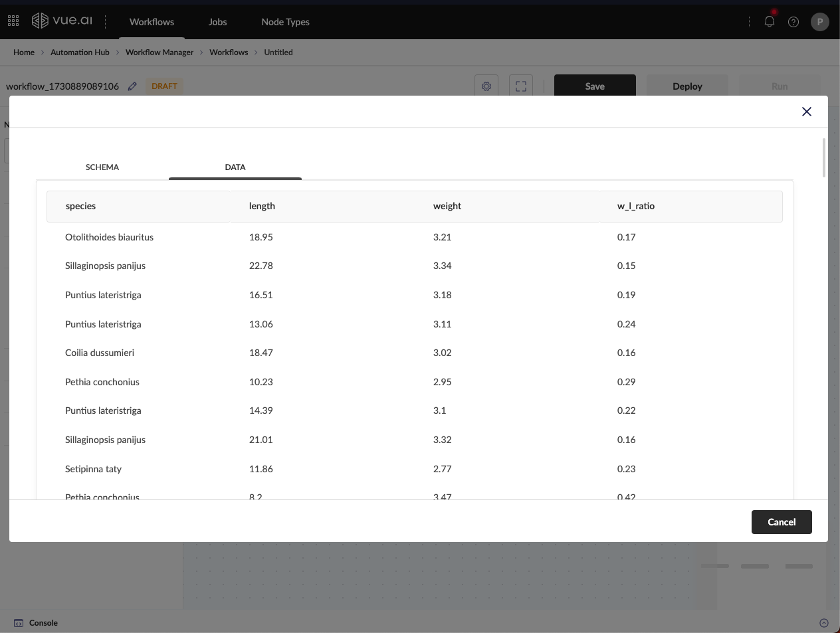Select the DATA tab
The height and width of the screenshot is (633, 840).
coord(235,167)
